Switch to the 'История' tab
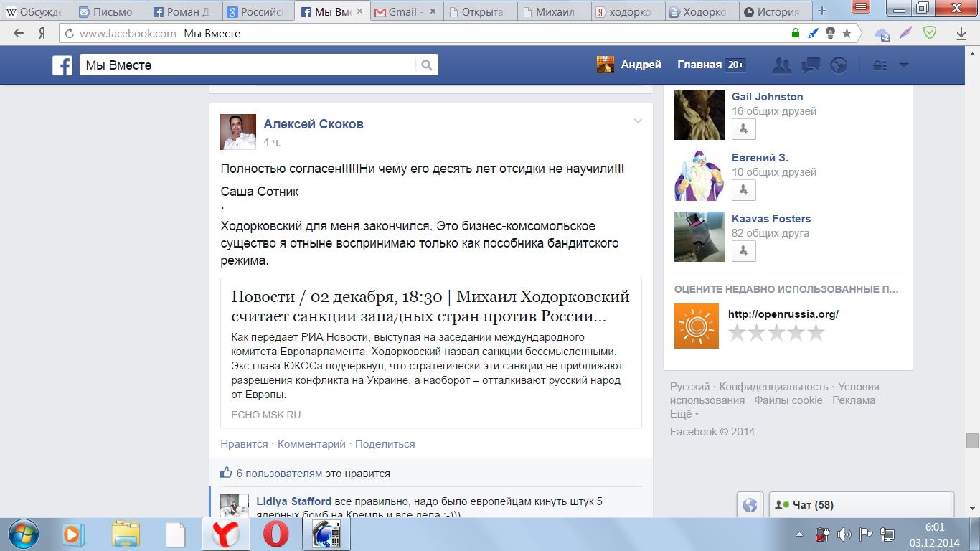The width and height of the screenshot is (980, 551). (x=776, y=11)
